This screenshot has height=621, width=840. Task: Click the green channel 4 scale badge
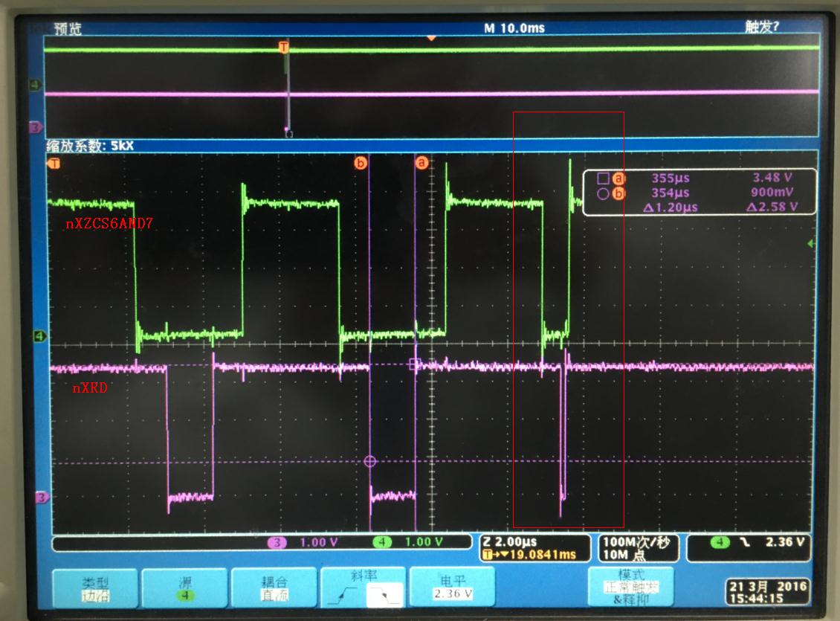coord(382,542)
